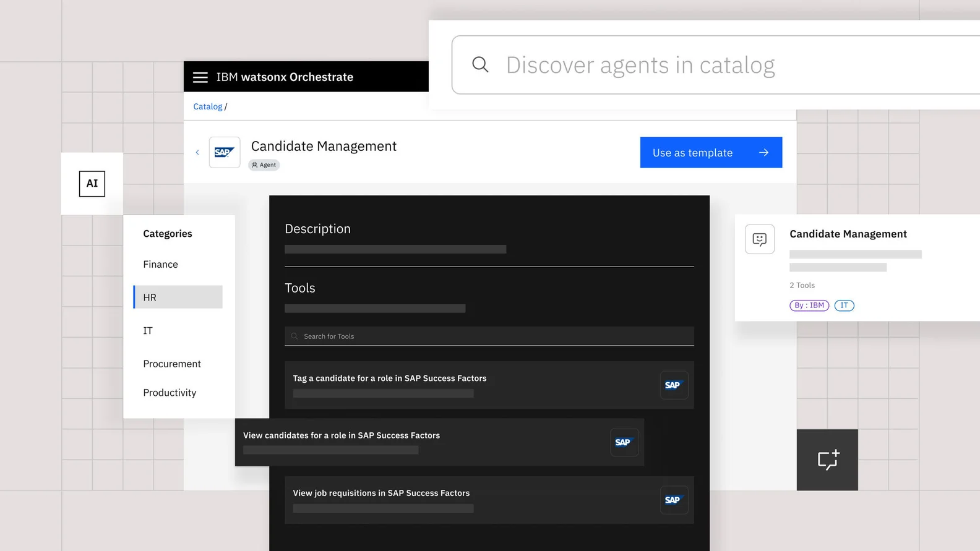
Task: Click the chatbot icon on agent card
Action: pyautogui.click(x=759, y=239)
